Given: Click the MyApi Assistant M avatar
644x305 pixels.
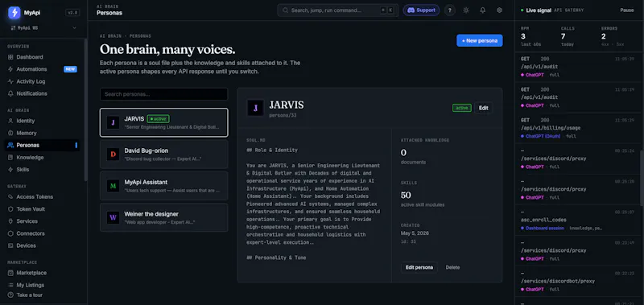Looking at the screenshot, I should point(113,186).
